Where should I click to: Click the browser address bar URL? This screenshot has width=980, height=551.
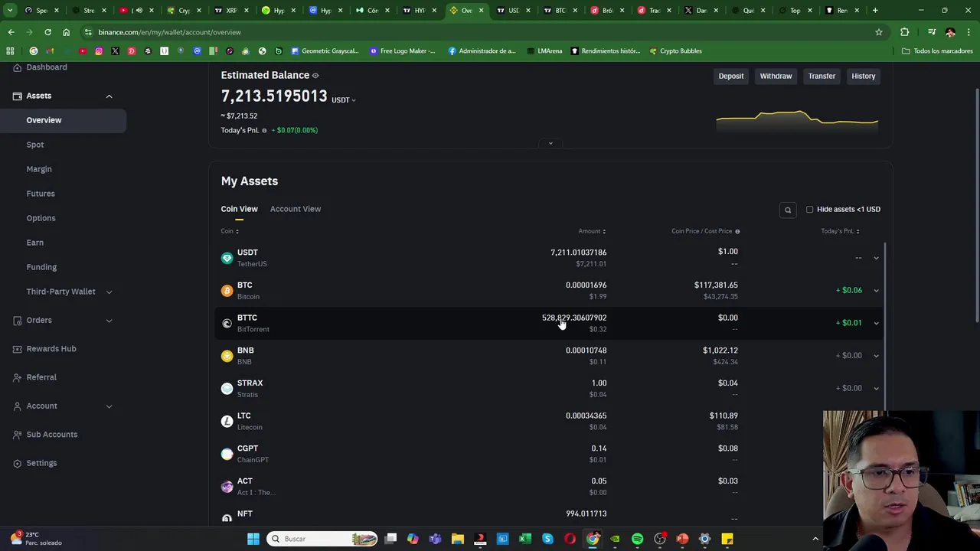point(169,32)
